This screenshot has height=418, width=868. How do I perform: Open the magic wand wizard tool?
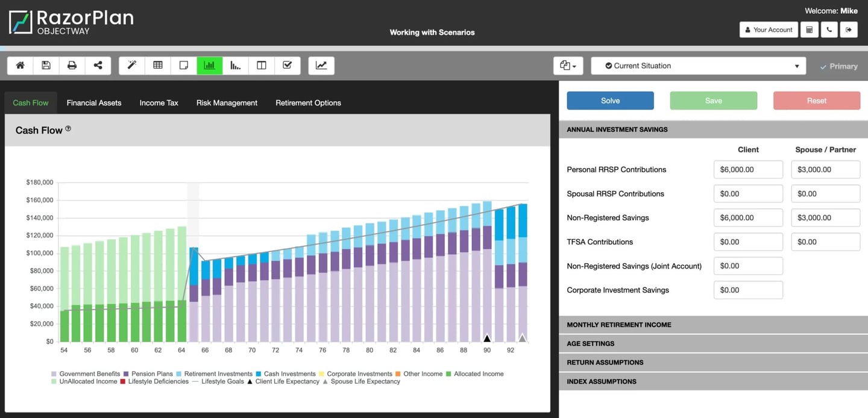pyautogui.click(x=132, y=66)
